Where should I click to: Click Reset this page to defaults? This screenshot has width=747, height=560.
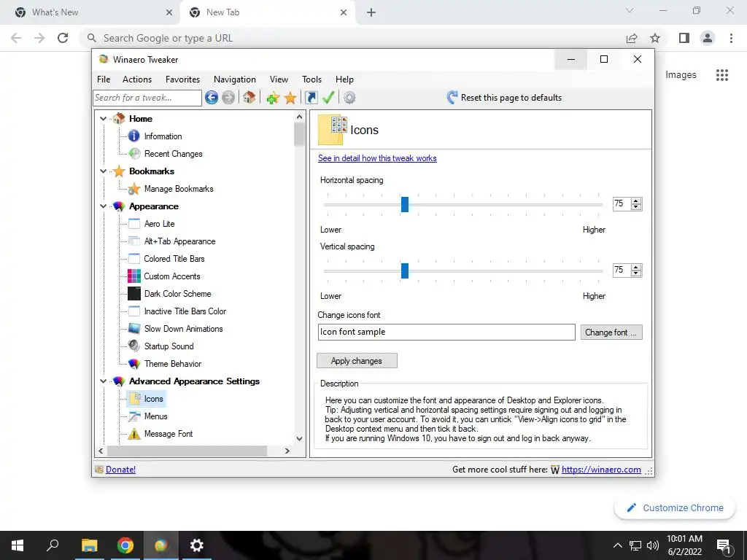tap(504, 98)
